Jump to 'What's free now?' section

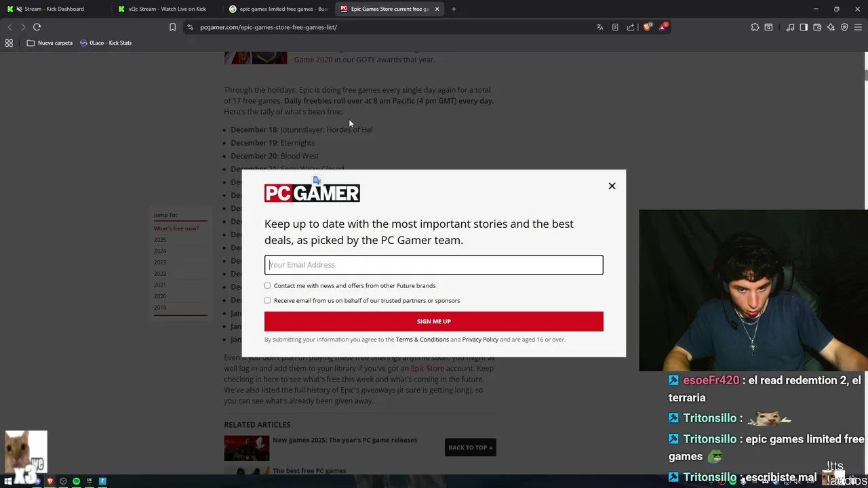point(176,228)
